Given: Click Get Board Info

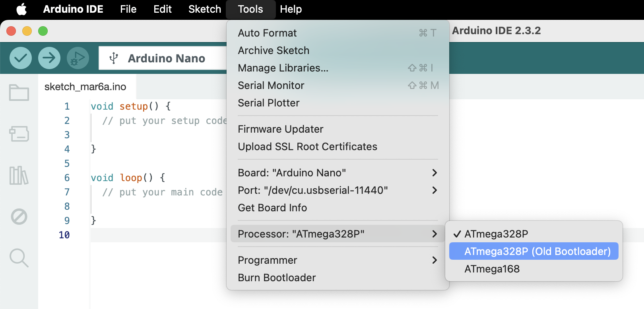Looking at the screenshot, I should click(338, 208).
